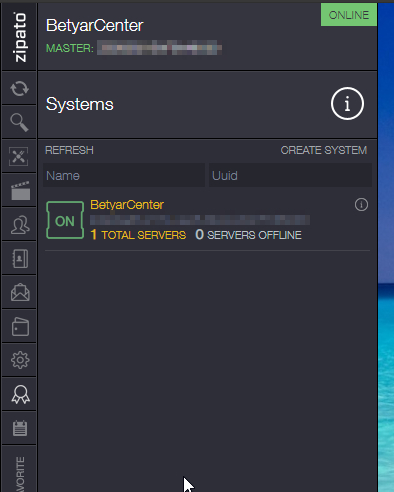Open the BetyarCenter system entry

(x=207, y=220)
